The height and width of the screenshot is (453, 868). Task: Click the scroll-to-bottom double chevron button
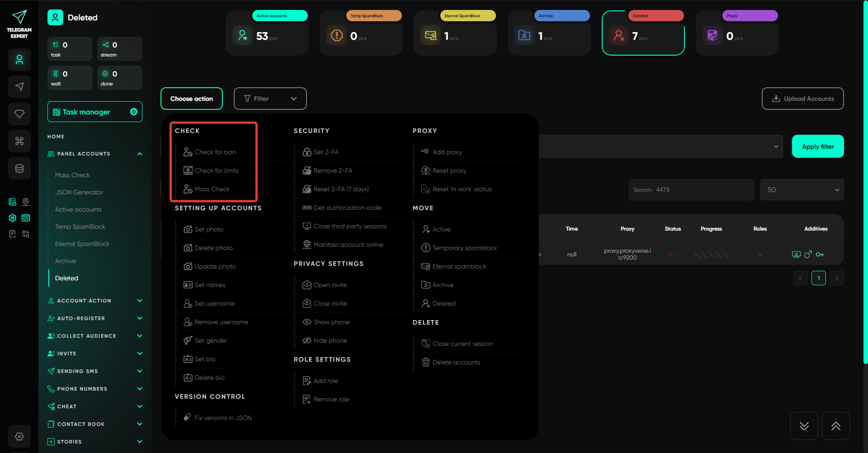tap(804, 426)
